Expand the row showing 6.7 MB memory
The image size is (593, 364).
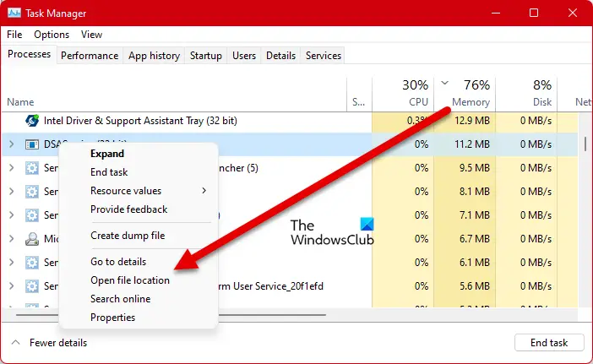[11, 239]
